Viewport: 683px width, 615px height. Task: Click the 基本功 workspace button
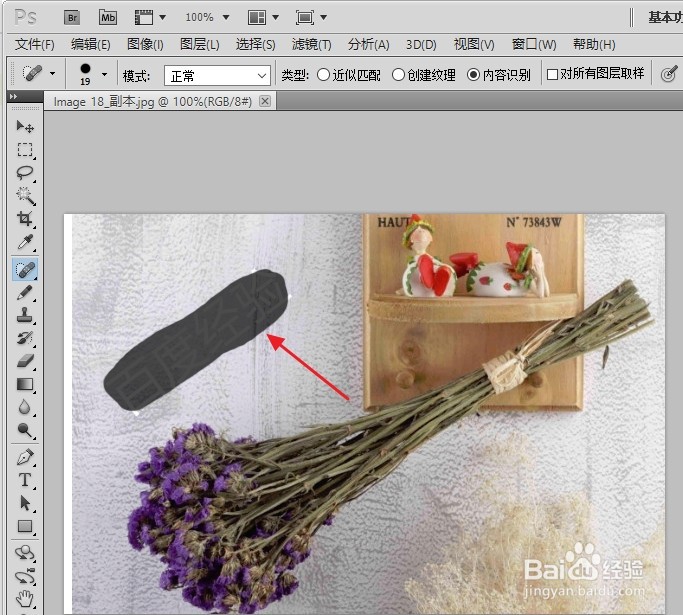pos(665,17)
